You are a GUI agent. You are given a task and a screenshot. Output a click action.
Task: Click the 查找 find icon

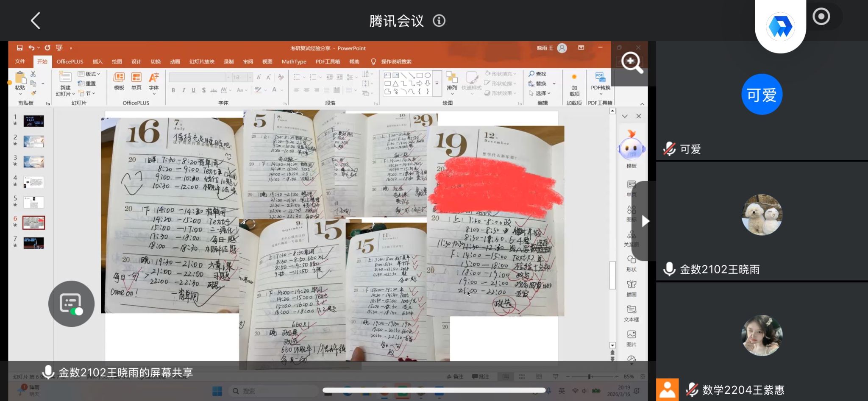click(x=537, y=74)
